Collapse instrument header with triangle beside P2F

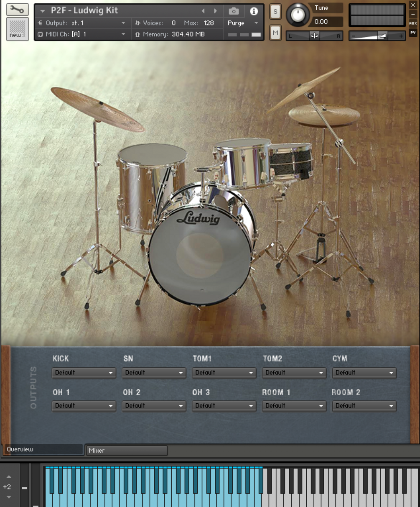[x=43, y=11]
